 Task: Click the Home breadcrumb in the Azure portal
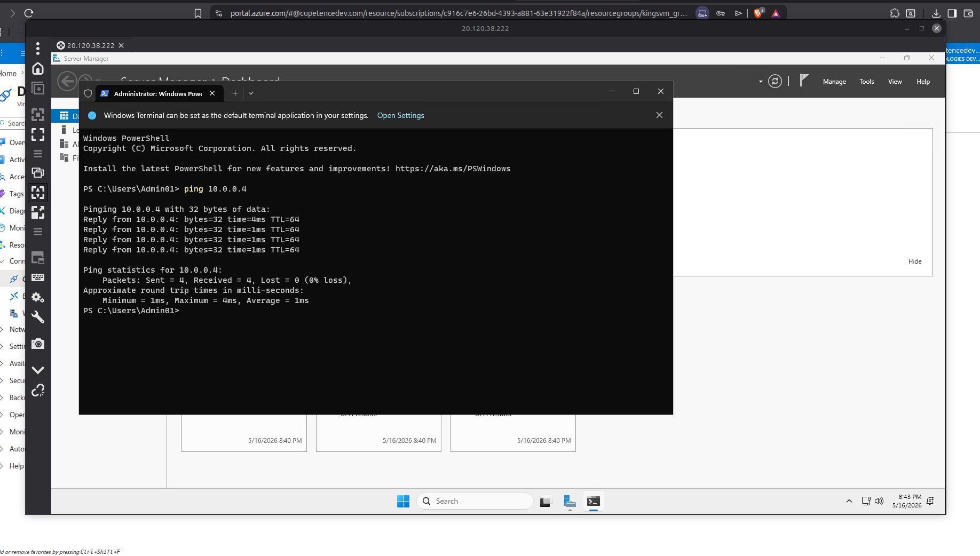point(8,74)
